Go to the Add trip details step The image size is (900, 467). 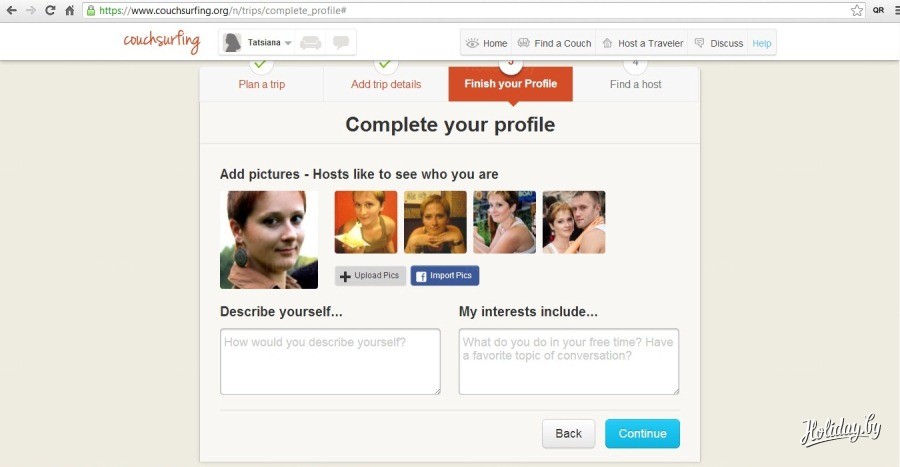pyautogui.click(x=386, y=84)
